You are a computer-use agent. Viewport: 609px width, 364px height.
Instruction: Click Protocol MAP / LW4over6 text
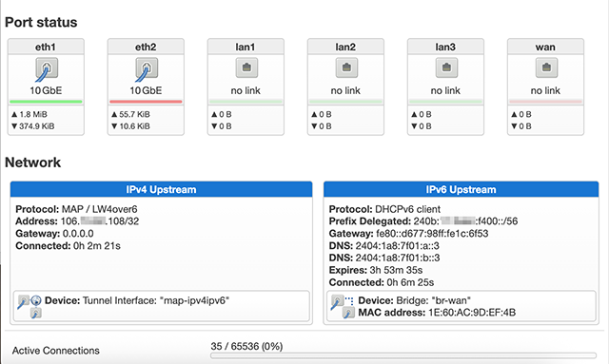click(x=76, y=209)
